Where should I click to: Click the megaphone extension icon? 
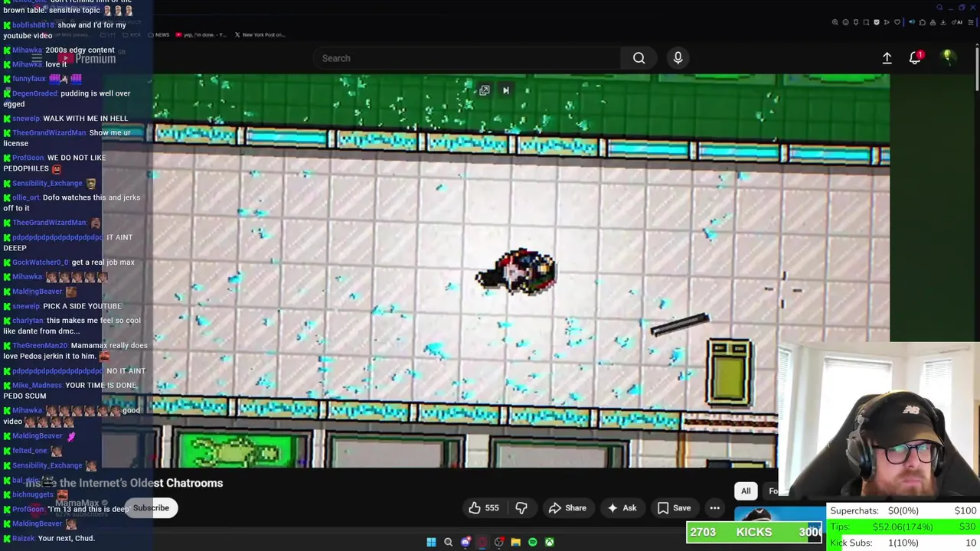[912, 22]
